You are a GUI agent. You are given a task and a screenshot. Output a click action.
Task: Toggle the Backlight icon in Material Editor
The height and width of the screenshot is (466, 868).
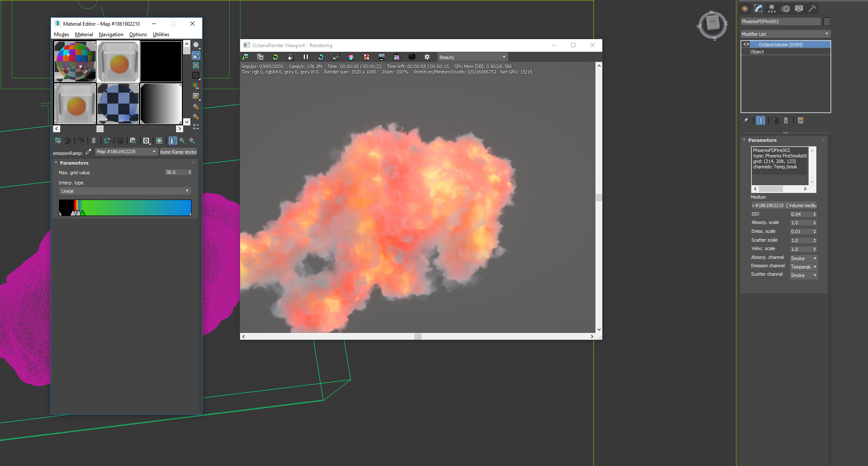(196, 55)
